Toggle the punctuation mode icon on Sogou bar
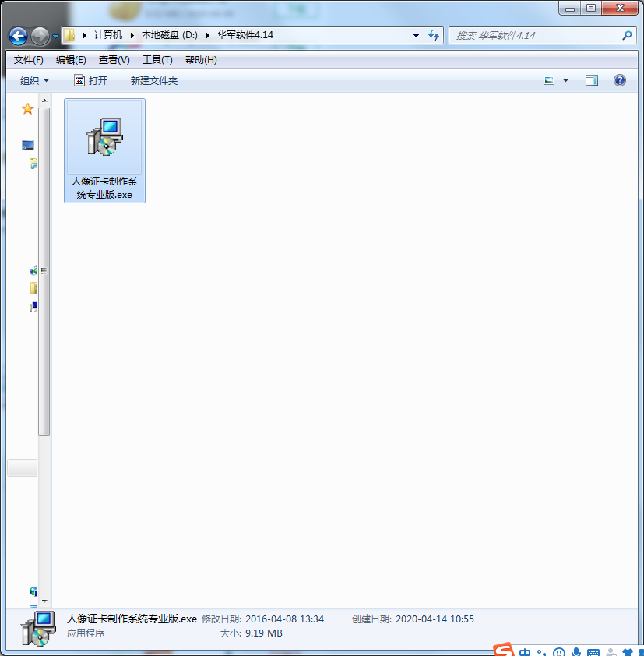This screenshot has width=644, height=656. coord(541,652)
